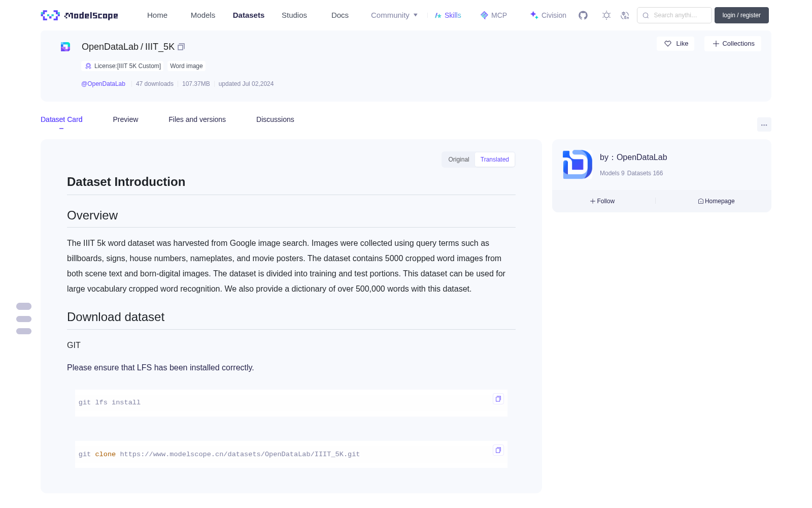Viewport: 812px width, 508px height.
Task: Open the Datasets section
Action: click(249, 15)
